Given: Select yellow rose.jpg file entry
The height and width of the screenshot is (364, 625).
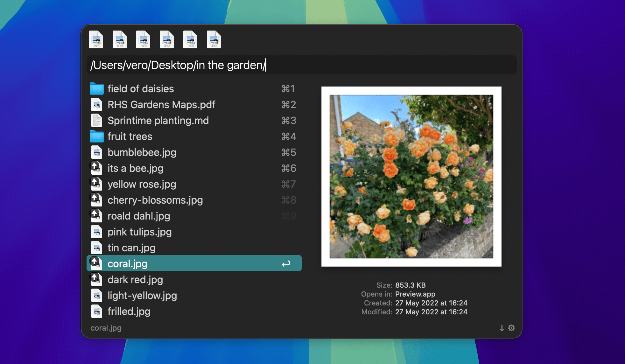Looking at the screenshot, I should (x=142, y=184).
